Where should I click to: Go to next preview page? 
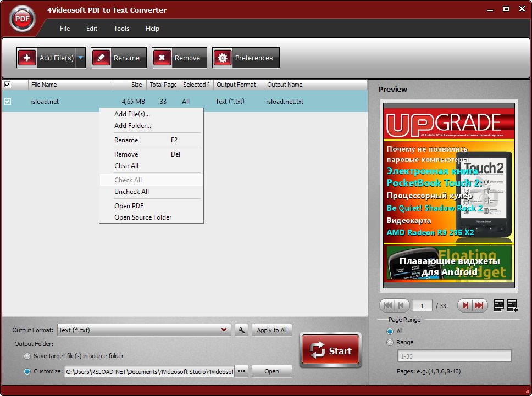pyautogui.click(x=465, y=305)
